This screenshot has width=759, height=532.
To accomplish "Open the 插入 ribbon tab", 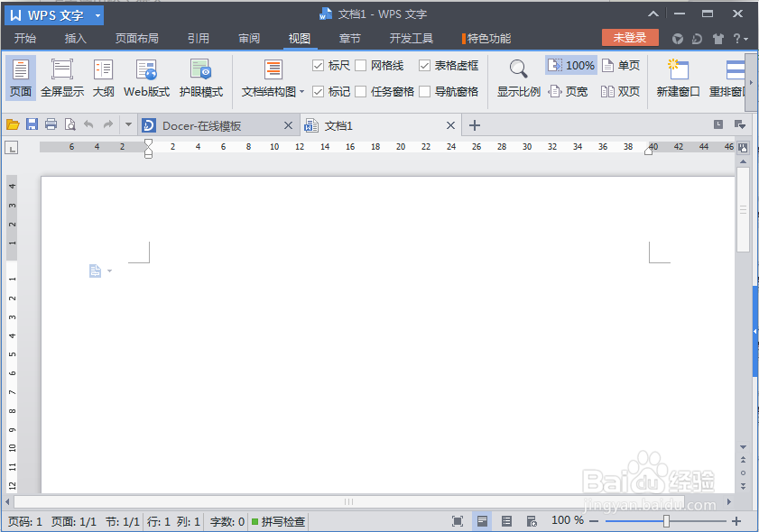I will click(x=76, y=38).
